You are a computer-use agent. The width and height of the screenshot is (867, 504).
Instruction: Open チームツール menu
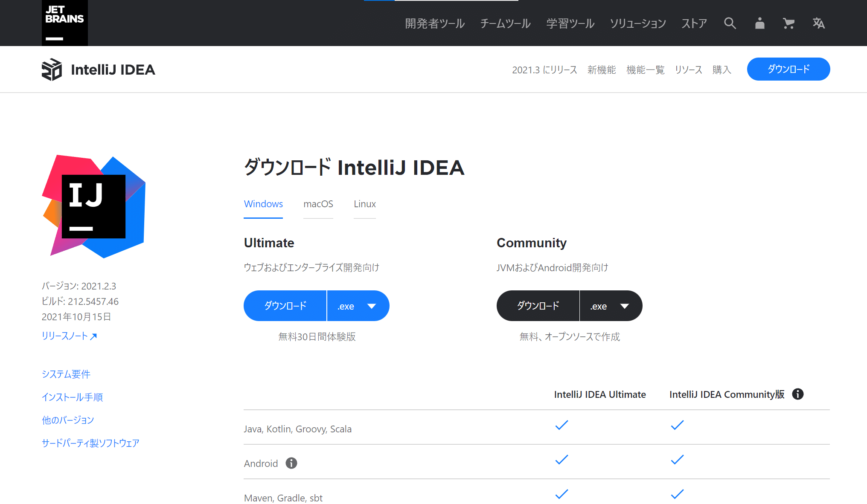point(506,23)
